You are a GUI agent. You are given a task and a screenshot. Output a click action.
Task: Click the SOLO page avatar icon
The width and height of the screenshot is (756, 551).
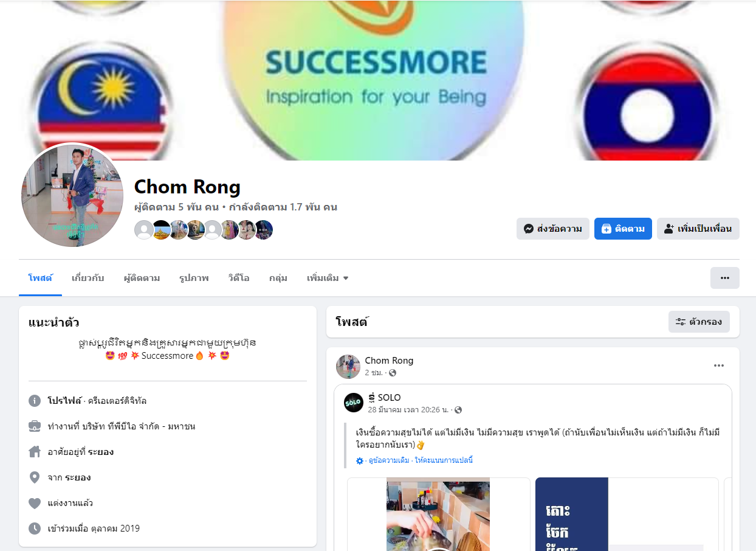tap(354, 403)
